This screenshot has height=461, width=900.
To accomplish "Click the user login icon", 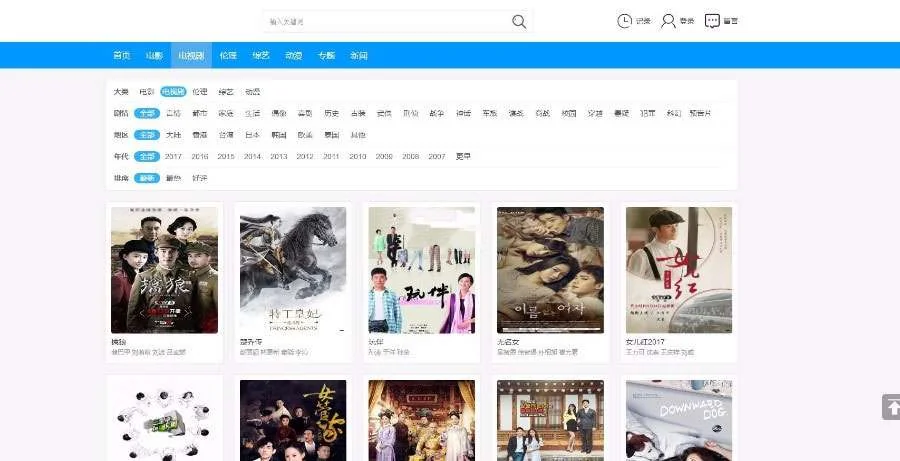I will (x=668, y=21).
